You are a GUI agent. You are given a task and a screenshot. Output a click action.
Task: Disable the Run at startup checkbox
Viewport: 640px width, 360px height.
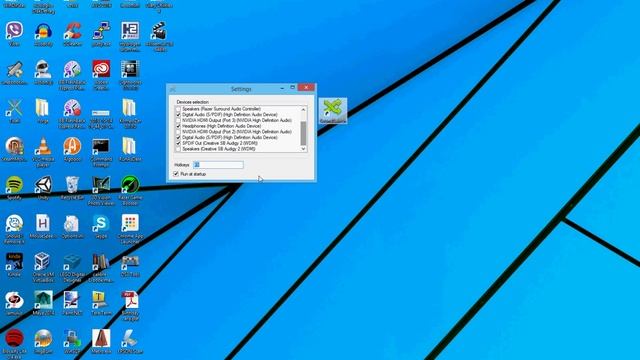pyautogui.click(x=176, y=174)
